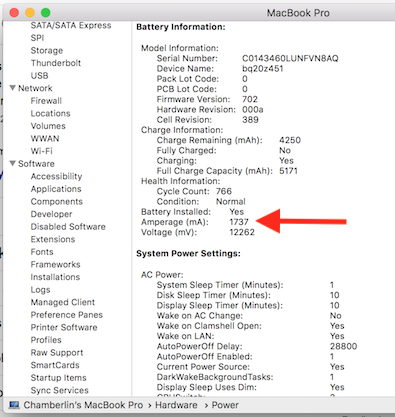The width and height of the screenshot is (395, 417).
Task: Click Hardware in the path bar
Action: (176, 405)
